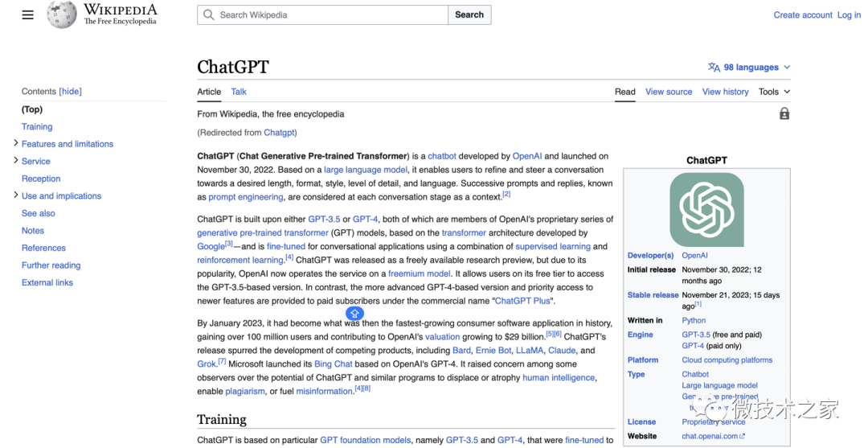Viewport: 868px width, 448px height.
Task: Go to Notes in contents
Action: coord(33,230)
